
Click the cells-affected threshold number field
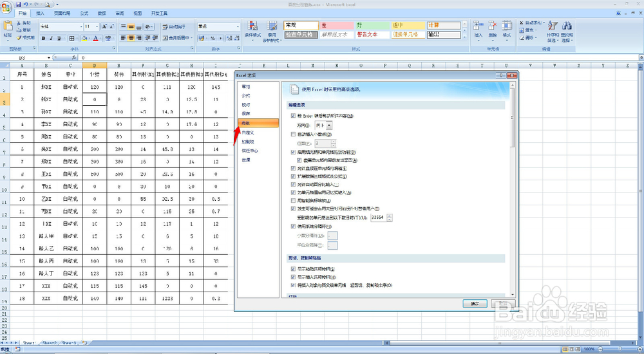(x=378, y=218)
